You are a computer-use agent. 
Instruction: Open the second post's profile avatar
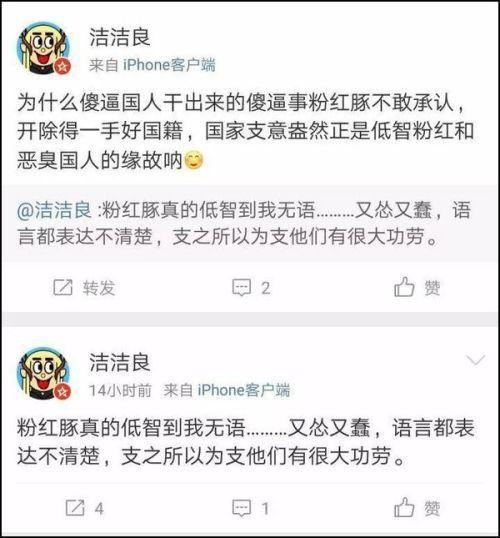[x=44, y=373]
